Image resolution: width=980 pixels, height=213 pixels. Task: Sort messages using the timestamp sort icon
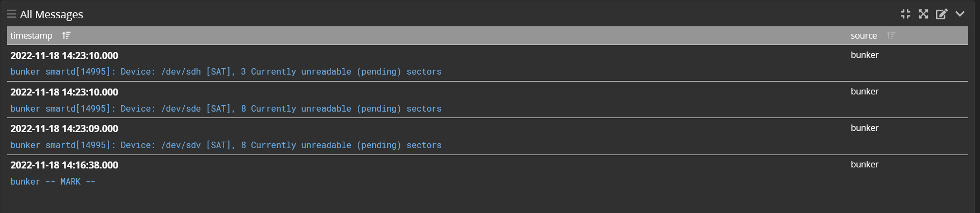coord(66,35)
